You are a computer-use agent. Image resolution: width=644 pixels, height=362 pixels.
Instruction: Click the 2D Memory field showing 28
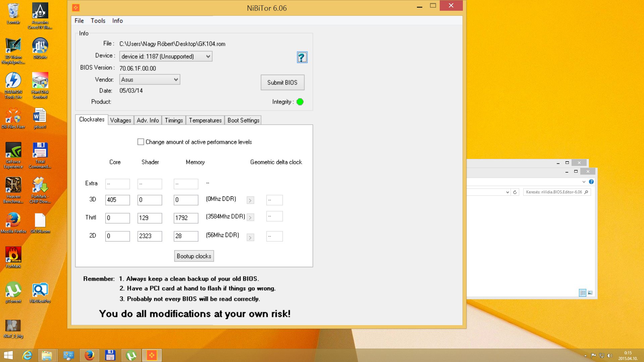[x=186, y=236]
